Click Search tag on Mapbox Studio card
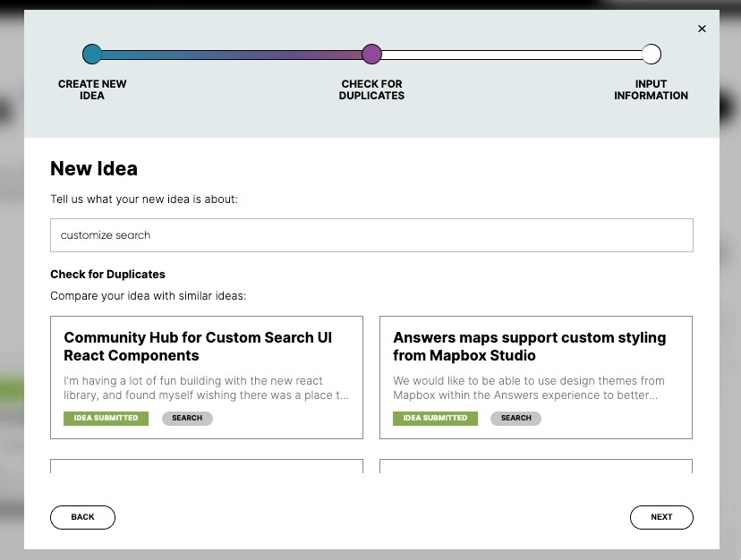Viewport: 741px width, 560px height. tap(515, 419)
